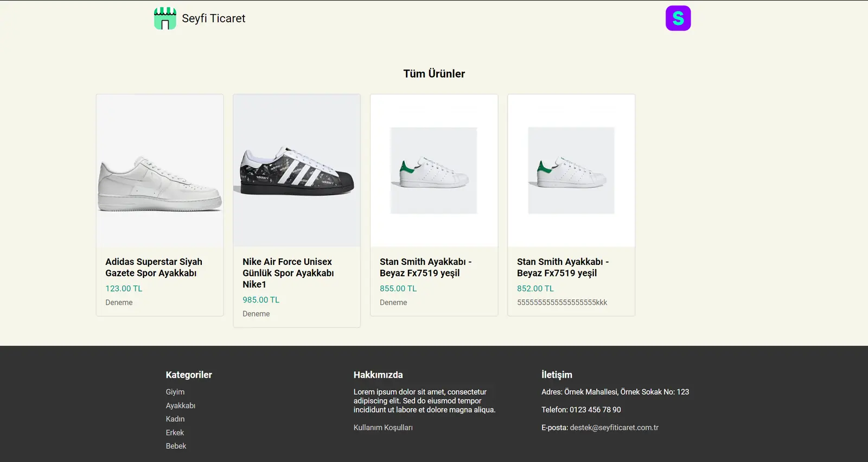Click the 985.00 TL price
This screenshot has width=868, height=462.
[261, 300]
